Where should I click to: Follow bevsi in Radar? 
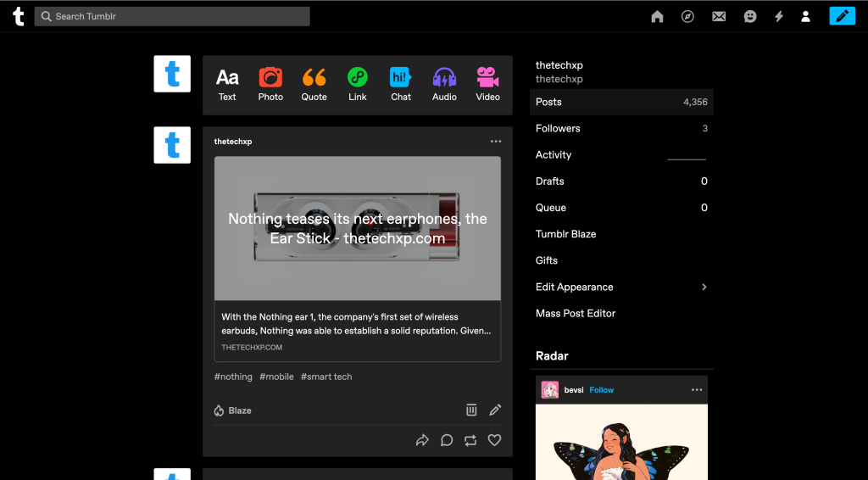pos(601,390)
